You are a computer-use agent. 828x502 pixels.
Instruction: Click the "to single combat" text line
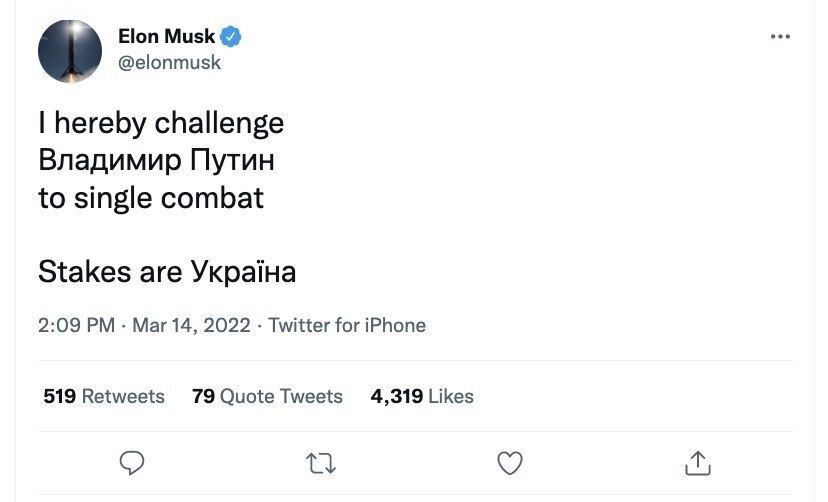(151, 197)
